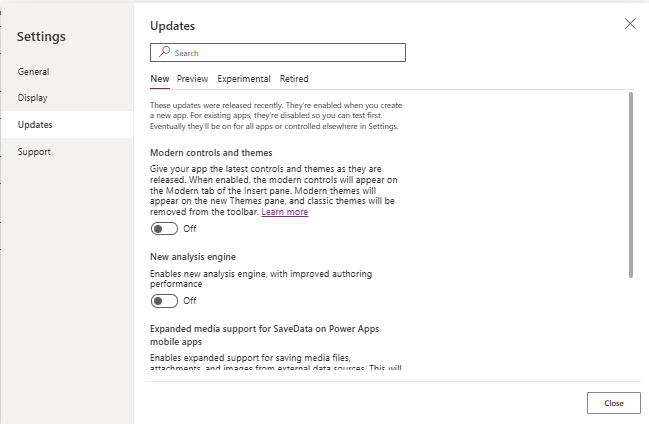Switch to the Retired tab
Screen dimensions: 649x424
point(294,79)
